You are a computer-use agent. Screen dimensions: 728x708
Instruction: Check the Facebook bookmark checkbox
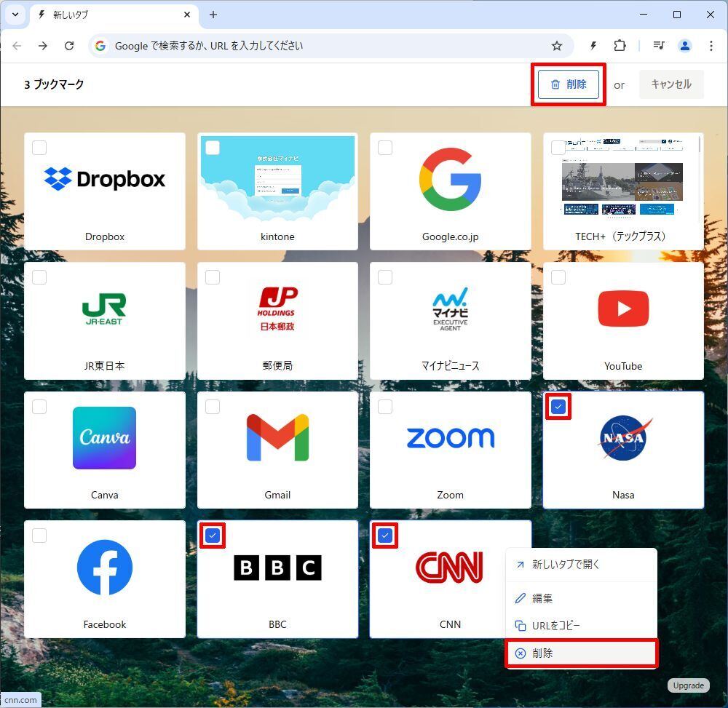click(x=39, y=536)
